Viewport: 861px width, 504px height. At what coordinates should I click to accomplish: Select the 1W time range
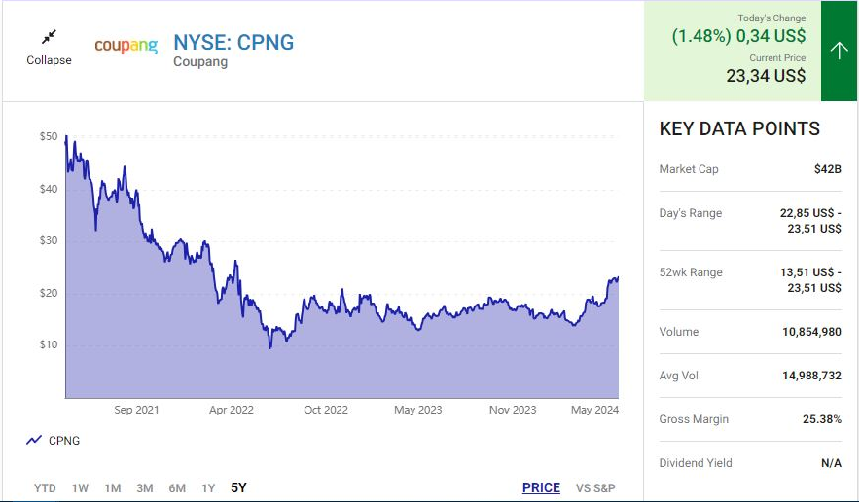(80, 488)
